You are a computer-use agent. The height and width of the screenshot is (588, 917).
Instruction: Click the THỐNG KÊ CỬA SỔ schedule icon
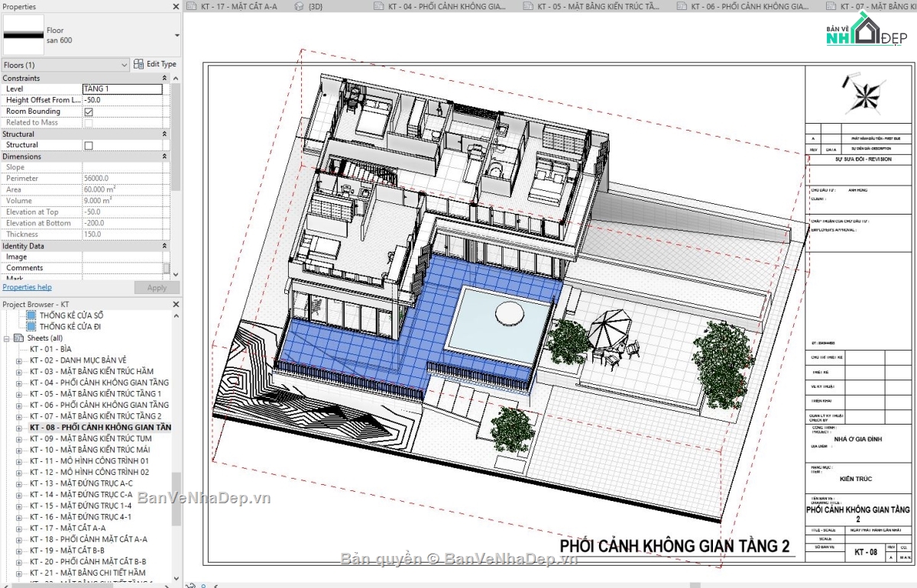pos(31,315)
